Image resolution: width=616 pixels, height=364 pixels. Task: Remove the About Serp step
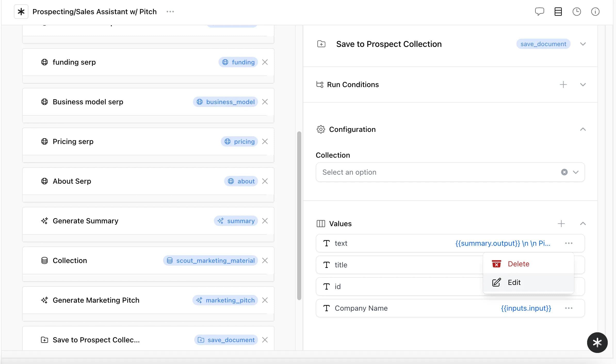coord(265,181)
